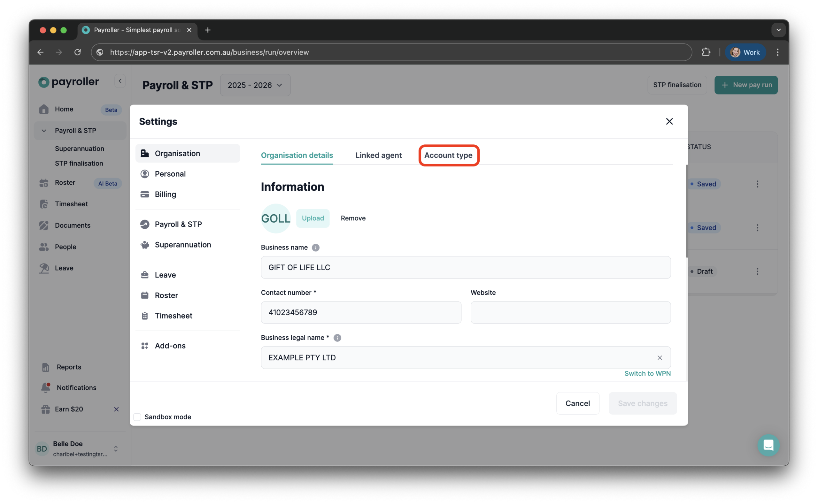Click inside the Website input field

pyautogui.click(x=570, y=312)
